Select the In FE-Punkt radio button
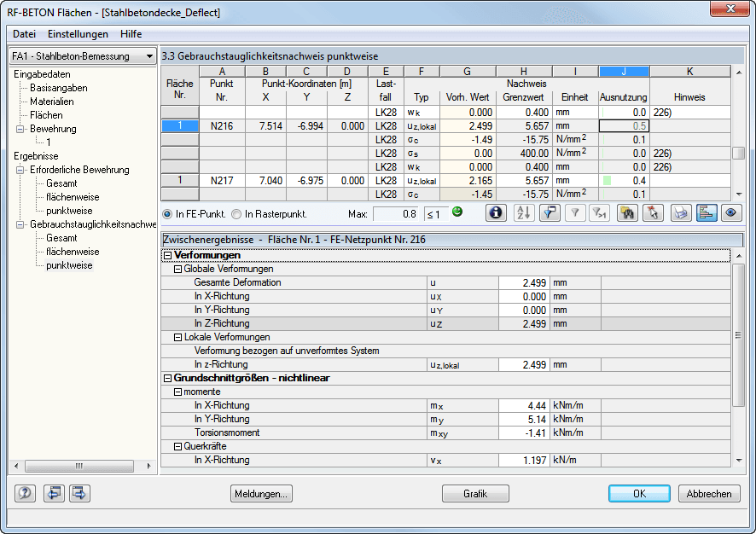This screenshot has width=756, height=534. click(x=167, y=214)
